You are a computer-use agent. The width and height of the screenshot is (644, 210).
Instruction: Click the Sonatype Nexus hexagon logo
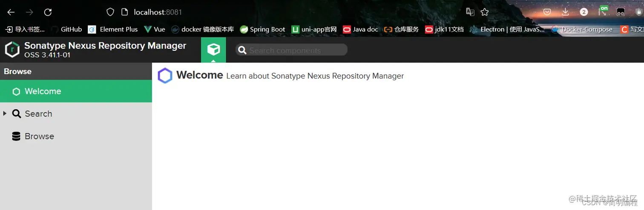click(12, 50)
